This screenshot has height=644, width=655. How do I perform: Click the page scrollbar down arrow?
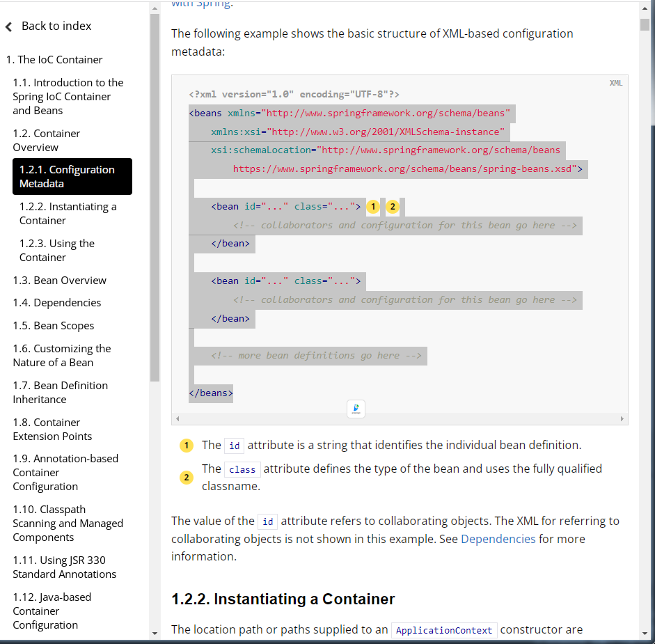[645, 634]
